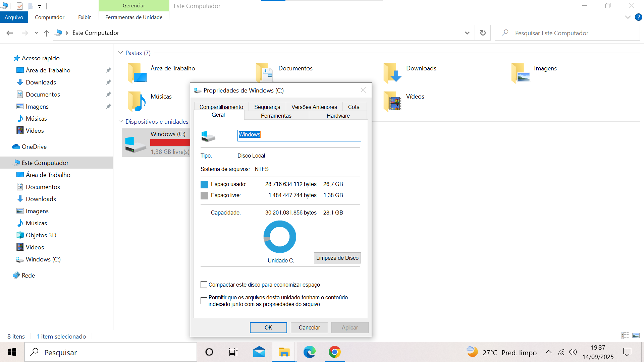Open the notification center icon
This screenshot has width=644, height=362.
point(627,352)
